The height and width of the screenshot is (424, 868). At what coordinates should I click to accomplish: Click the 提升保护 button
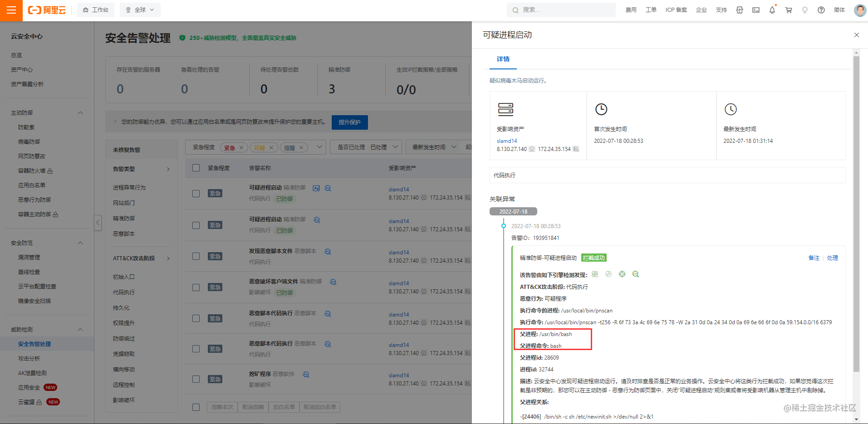349,122
